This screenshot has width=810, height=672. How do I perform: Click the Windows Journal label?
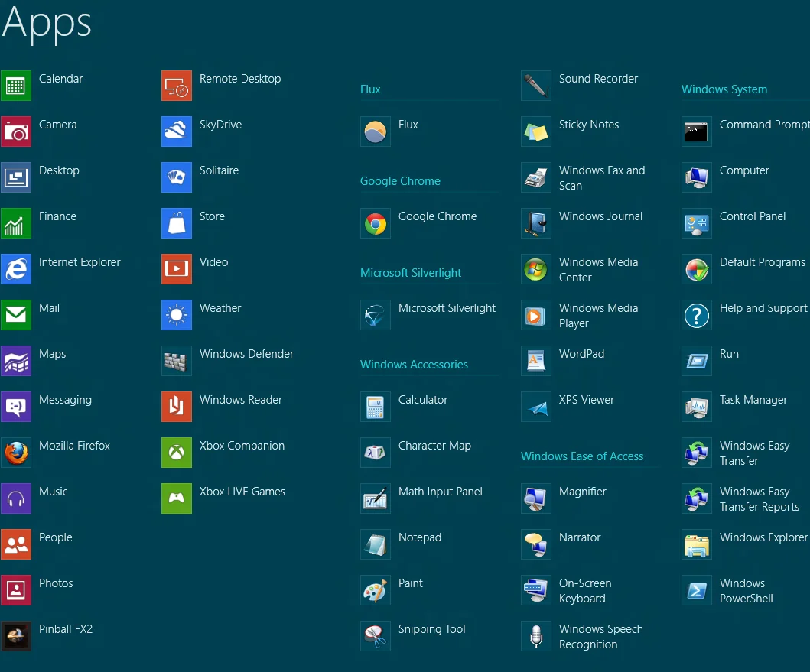[x=600, y=216]
